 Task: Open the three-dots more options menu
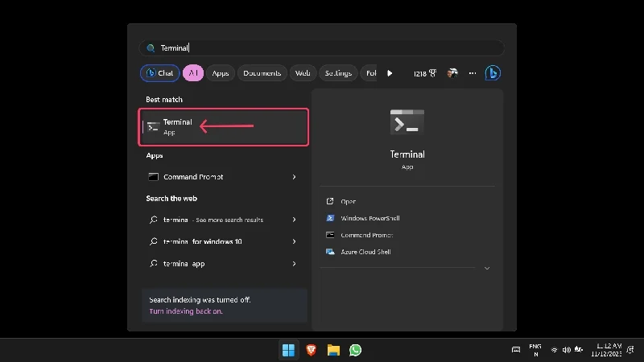[473, 73]
